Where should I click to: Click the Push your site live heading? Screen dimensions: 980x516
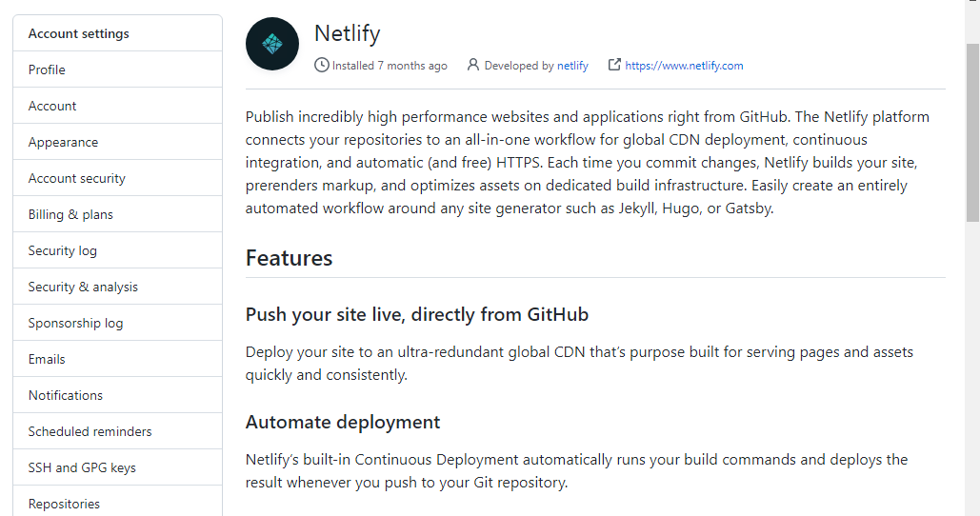tap(417, 314)
